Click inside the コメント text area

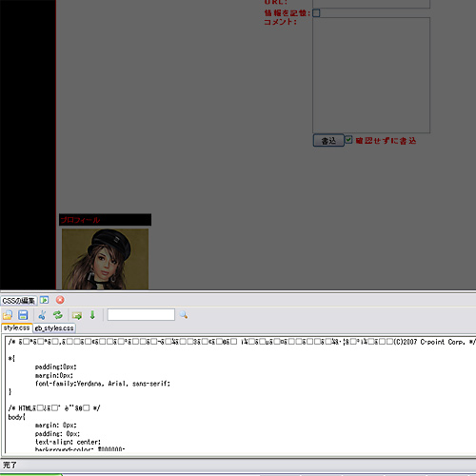pyautogui.click(x=371, y=75)
